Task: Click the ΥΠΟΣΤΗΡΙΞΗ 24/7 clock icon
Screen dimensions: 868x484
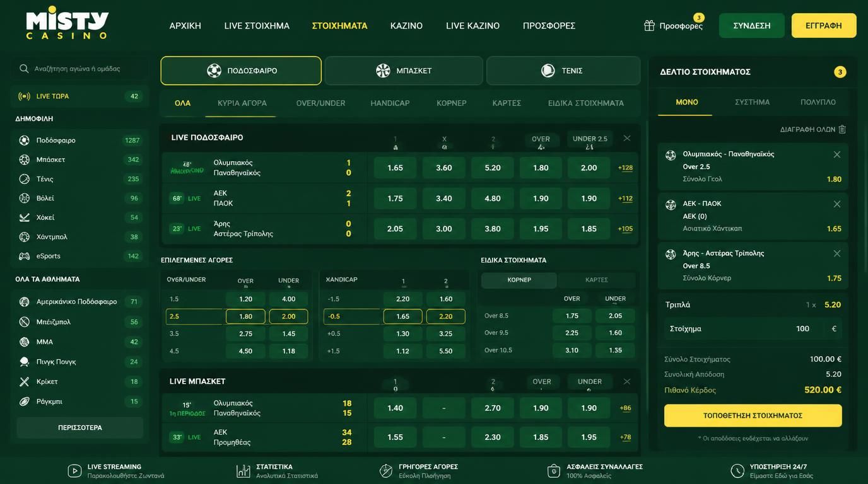Action: point(737,471)
